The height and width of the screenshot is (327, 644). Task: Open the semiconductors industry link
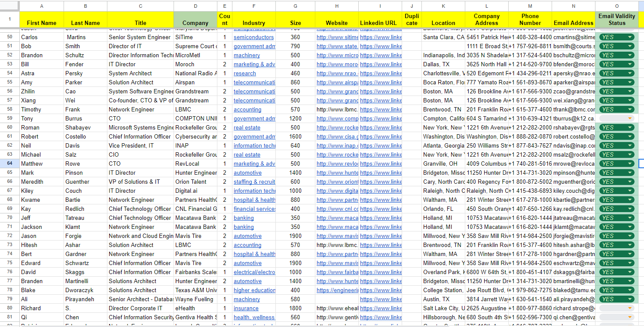(x=253, y=37)
